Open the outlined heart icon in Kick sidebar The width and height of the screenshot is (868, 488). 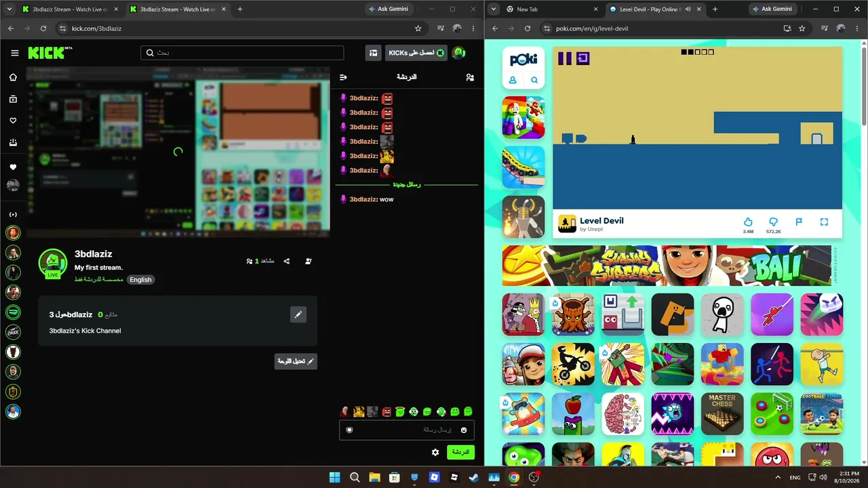pyautogui.click(x=13, y=121)
